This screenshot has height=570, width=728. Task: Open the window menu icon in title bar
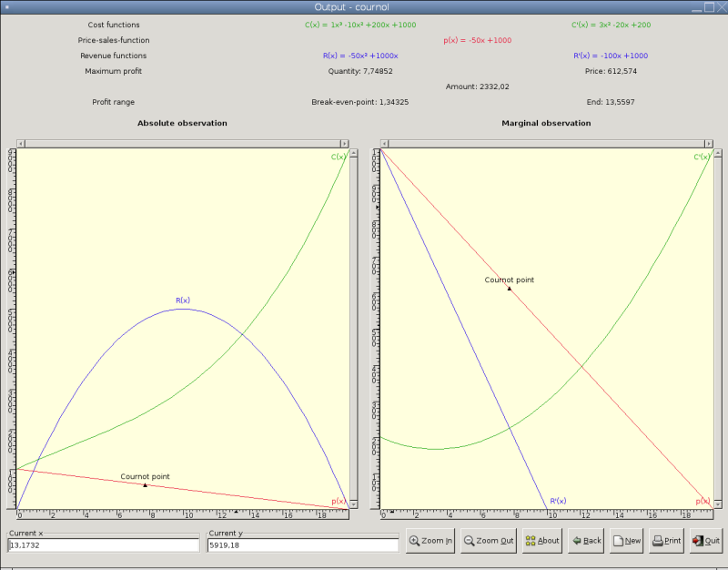[8, 7]
